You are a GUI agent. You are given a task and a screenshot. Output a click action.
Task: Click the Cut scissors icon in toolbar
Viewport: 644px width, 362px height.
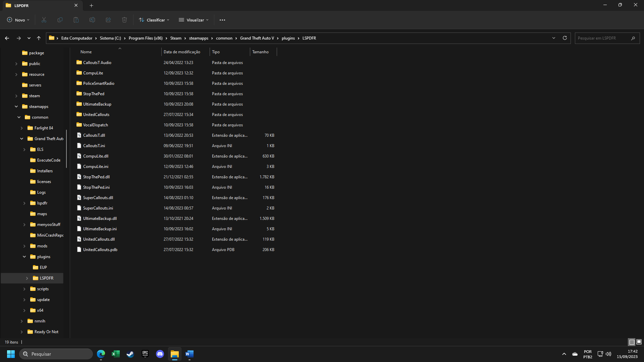pos(44,20)
